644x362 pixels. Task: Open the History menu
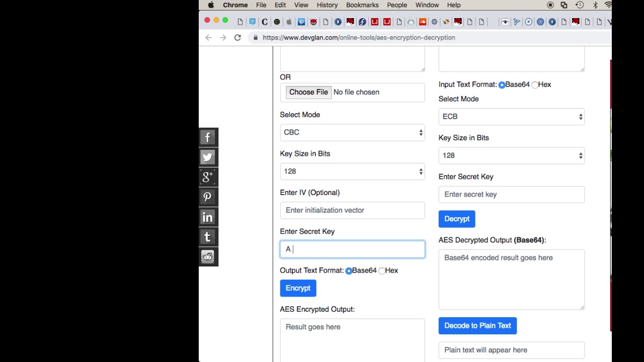tap(327, 5)
